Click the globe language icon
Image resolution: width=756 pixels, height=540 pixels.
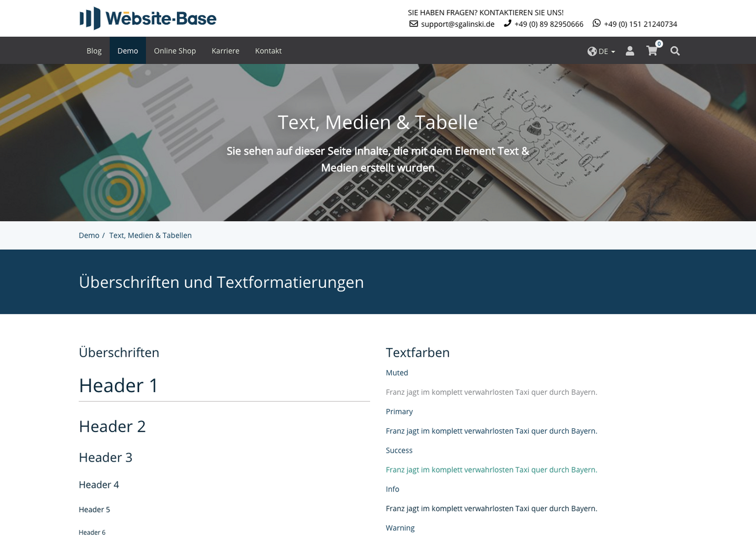point(591,51)
